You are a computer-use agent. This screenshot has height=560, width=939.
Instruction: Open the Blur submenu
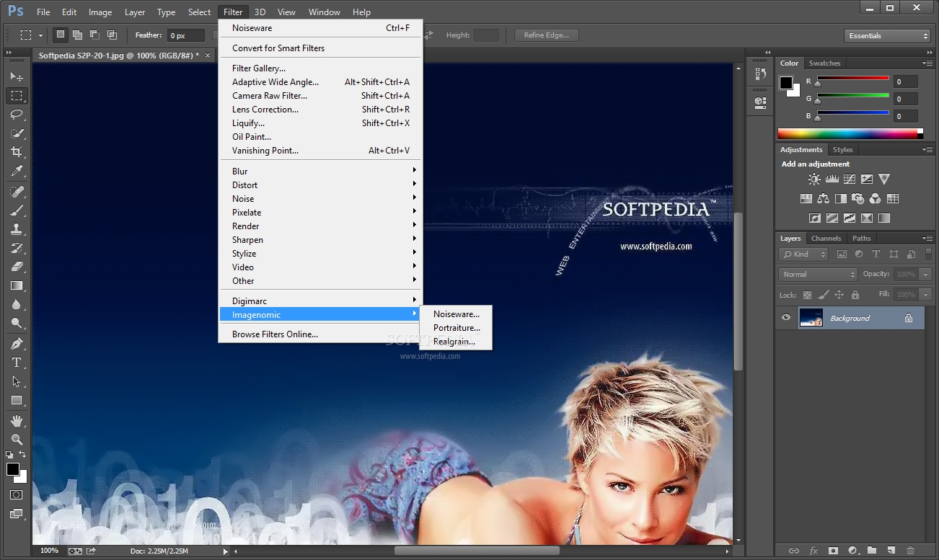pyautogui.click(x=320, y=172)
